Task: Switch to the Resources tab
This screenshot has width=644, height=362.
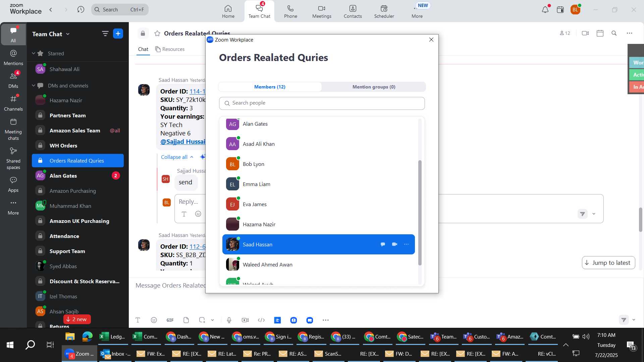Action: coord(170,49)
